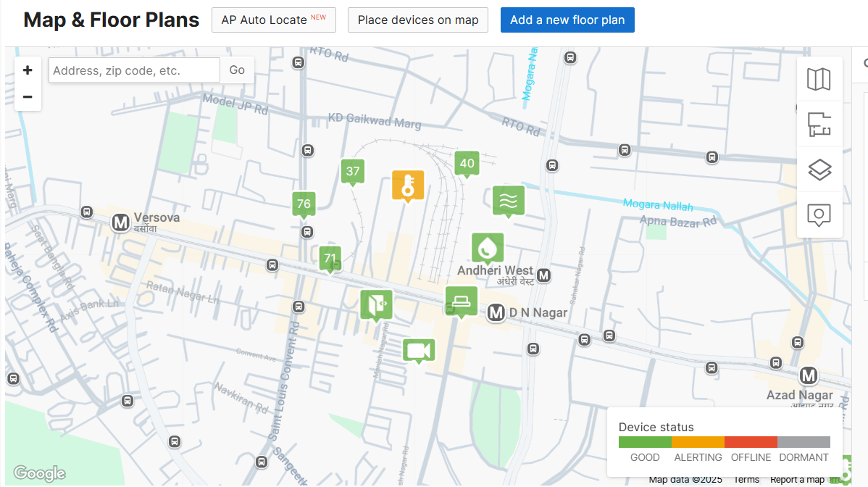
Task: Select the water leak sensor marker
Action: tap(488, 248)
